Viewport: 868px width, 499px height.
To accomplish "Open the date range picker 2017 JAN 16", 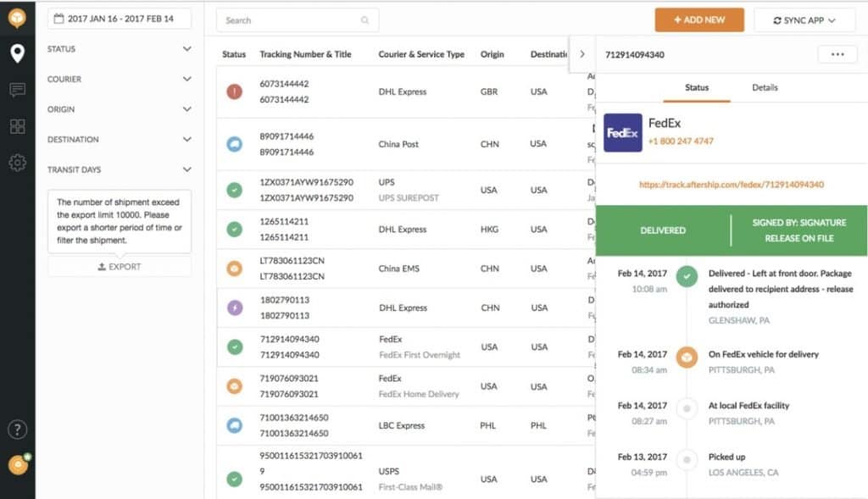I will 119,19.
